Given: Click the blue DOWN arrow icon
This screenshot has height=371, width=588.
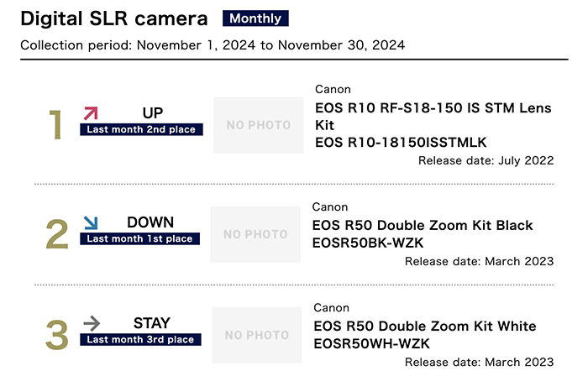Looking at the screenshot, I should (x=91, y=222).
